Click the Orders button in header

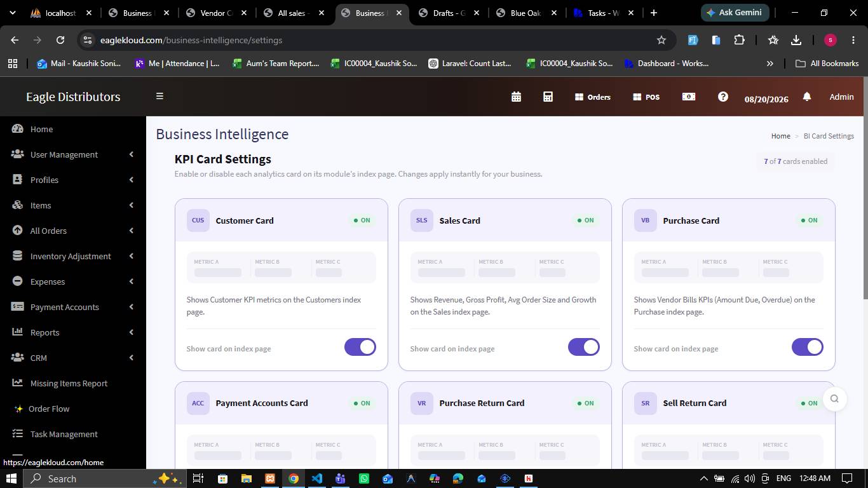coord(593,97)
